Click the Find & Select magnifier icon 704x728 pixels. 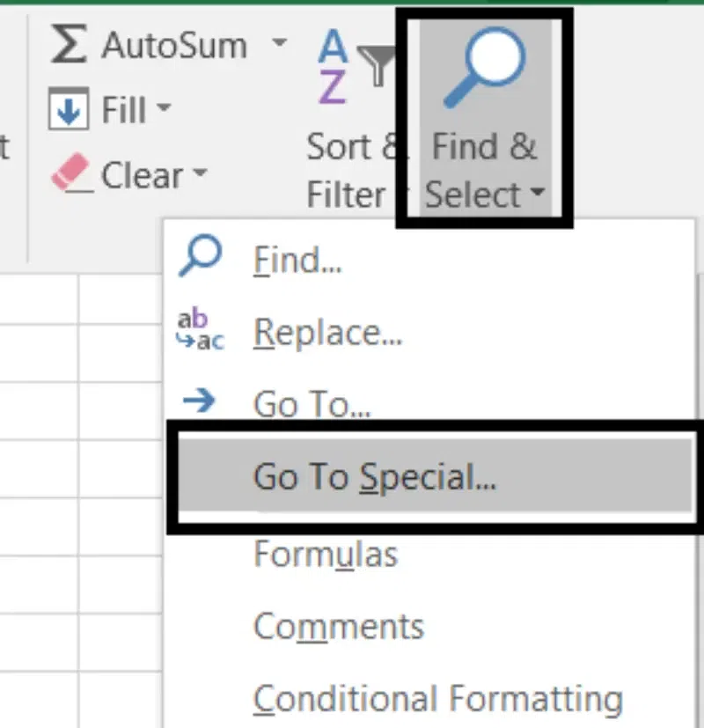click(x=483, y=66)
